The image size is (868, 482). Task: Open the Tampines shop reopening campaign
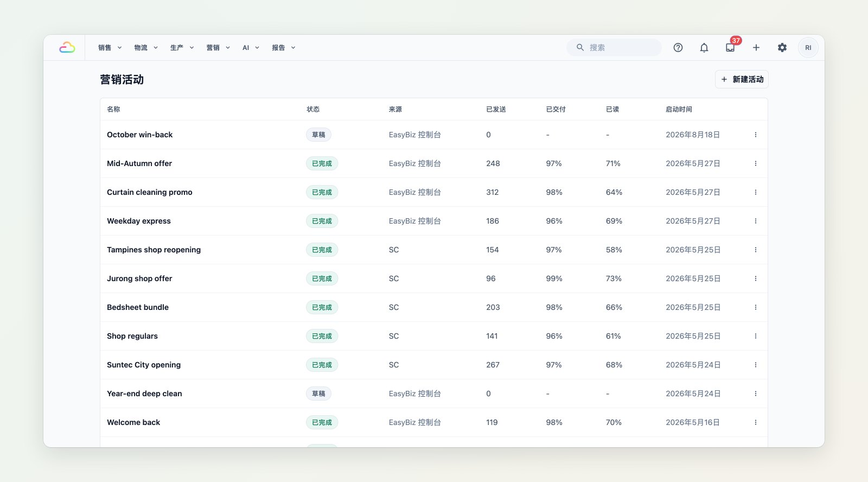click(154, 250)
